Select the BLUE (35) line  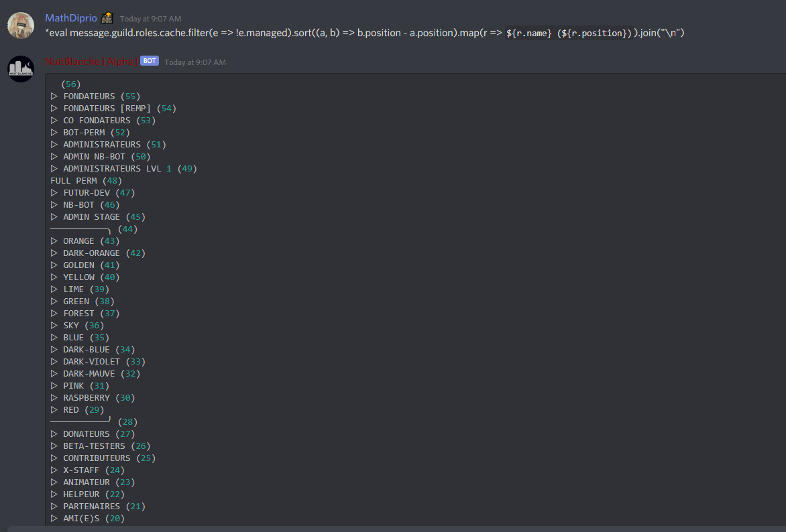(80, 337)
